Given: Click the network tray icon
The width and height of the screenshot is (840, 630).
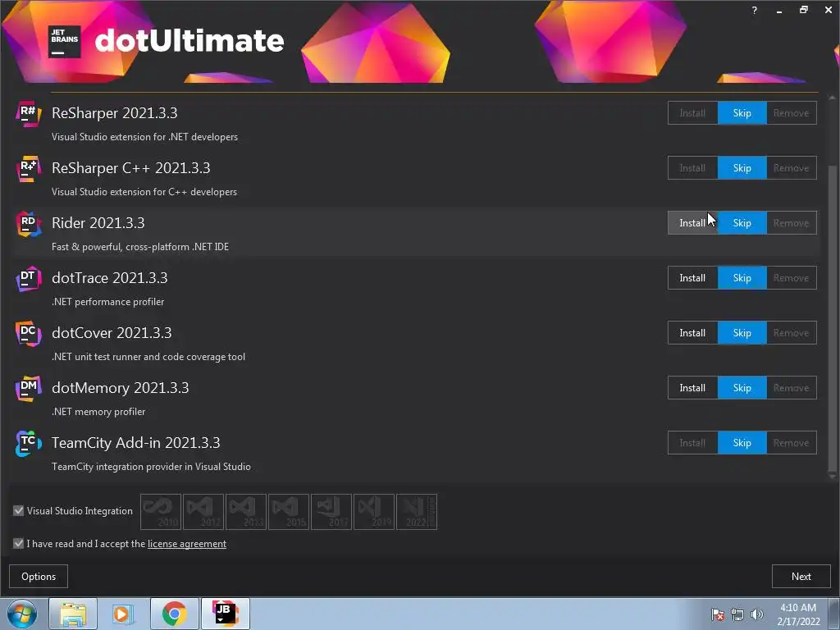Looking at the screenshot, I should pos(737,614).
